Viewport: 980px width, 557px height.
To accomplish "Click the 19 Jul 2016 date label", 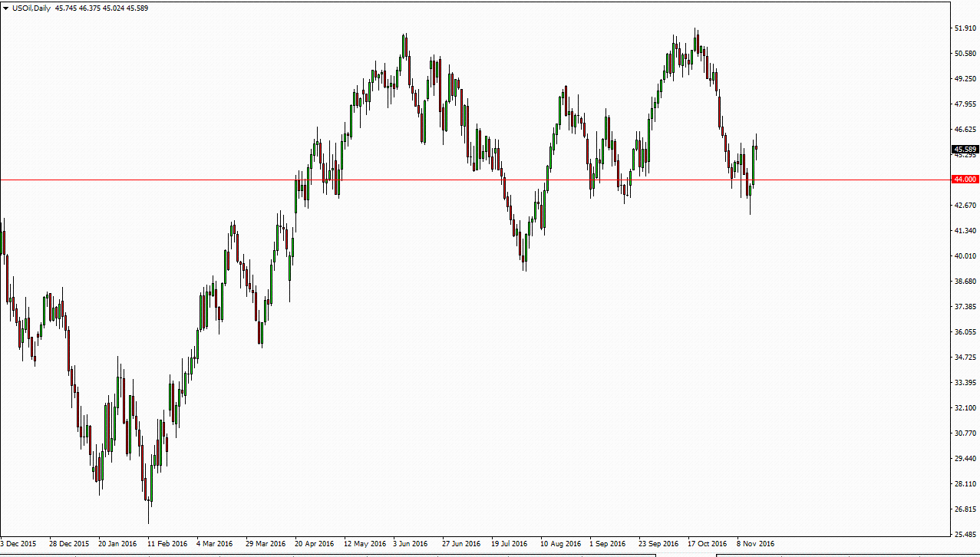I will [x=510, y=544].
